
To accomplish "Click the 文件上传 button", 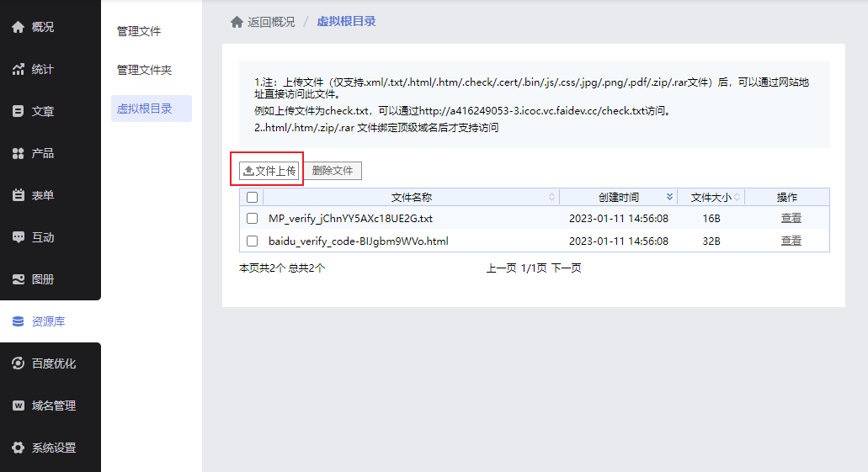I will tap(269, 171).
